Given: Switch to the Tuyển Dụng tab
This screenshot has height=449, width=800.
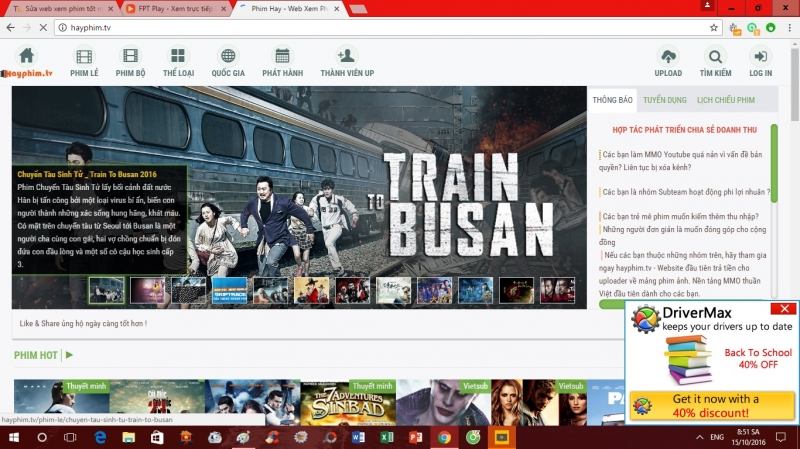Looking at the screenshot, I should point(664,101).
